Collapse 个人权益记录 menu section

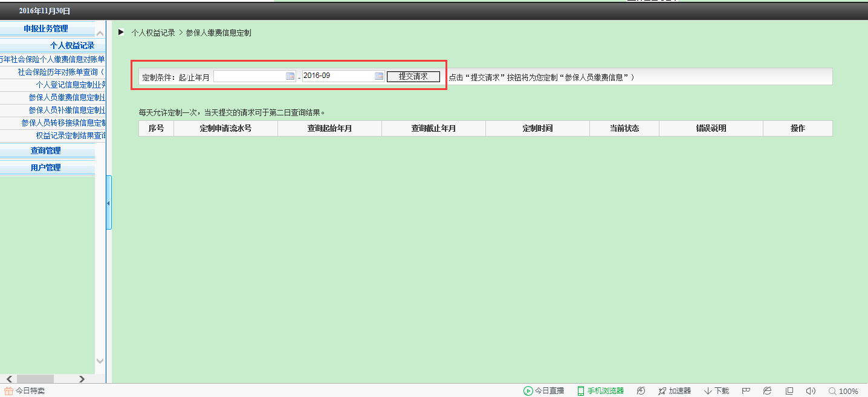point(72,45)
